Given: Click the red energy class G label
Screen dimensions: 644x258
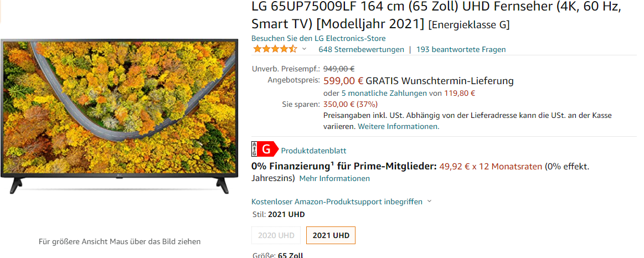Looking at the screenshot, I should tap(265, 149).
